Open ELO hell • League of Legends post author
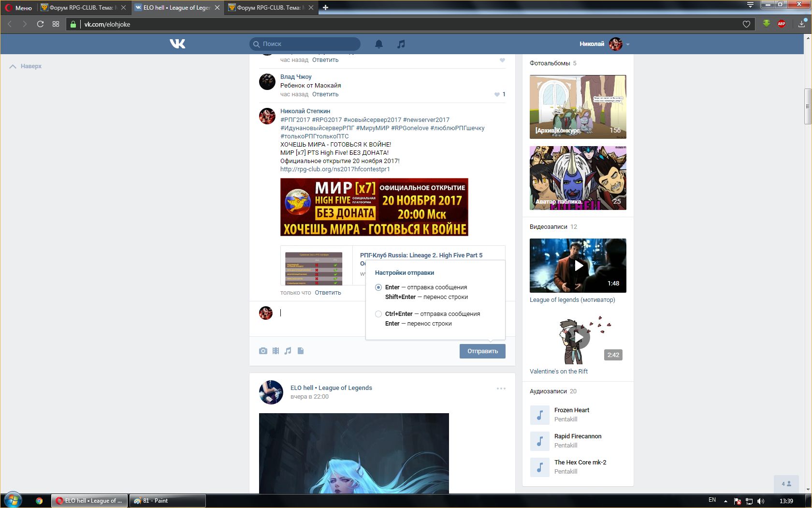The height and width of the screenshot is (508, 812). [331, 388]
